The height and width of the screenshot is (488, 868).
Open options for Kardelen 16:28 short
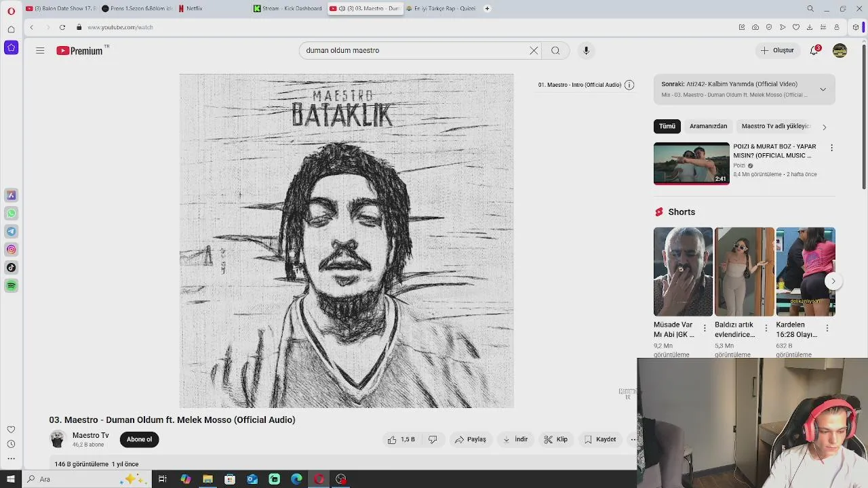827,328
